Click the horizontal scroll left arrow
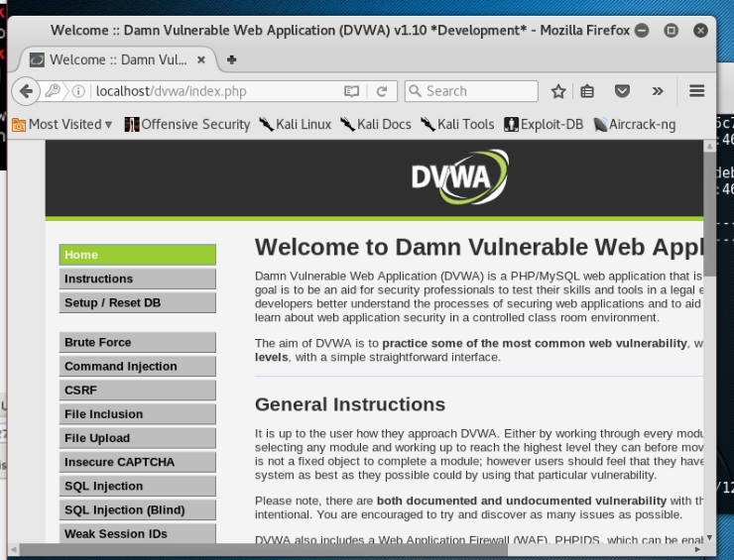 [14, 550]
